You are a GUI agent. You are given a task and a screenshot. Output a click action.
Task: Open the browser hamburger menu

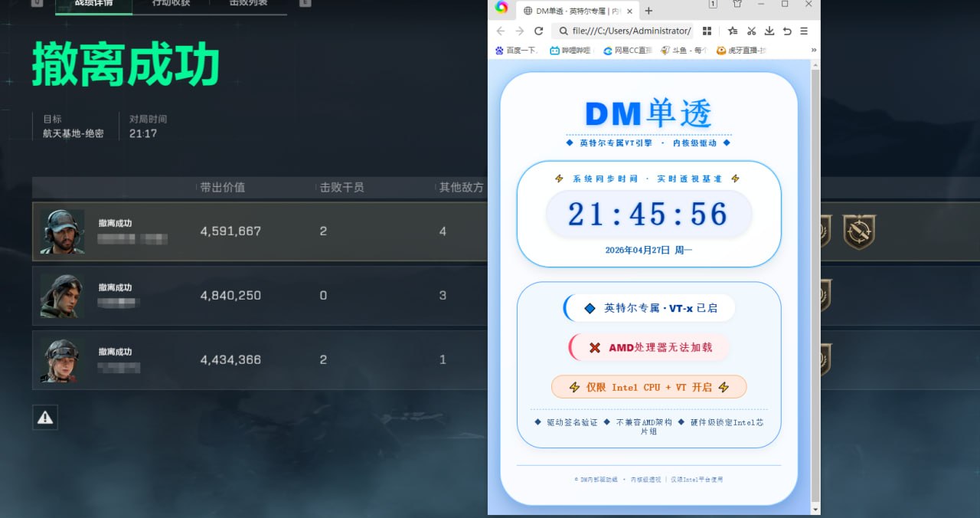[804, 31]
